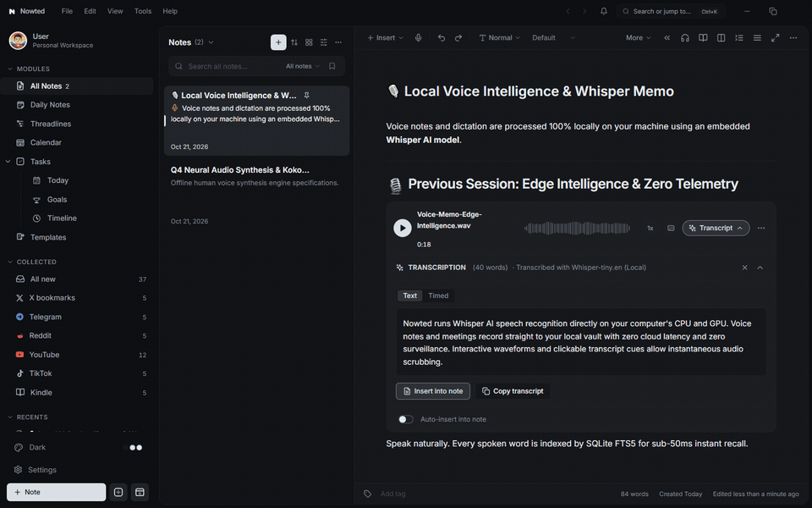Go back with left arrow
The height and width of the screenshot is (508, 812).
point(568,11)
